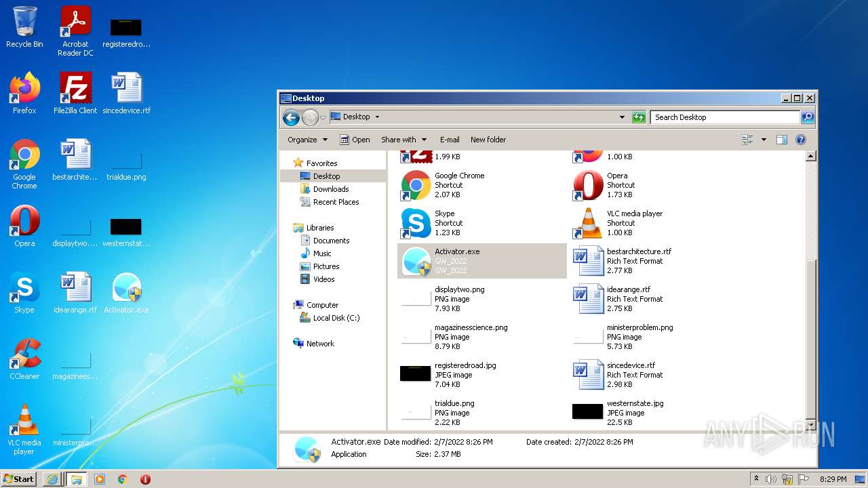Show hidden tray icons arrow

[x=756, y=479]
